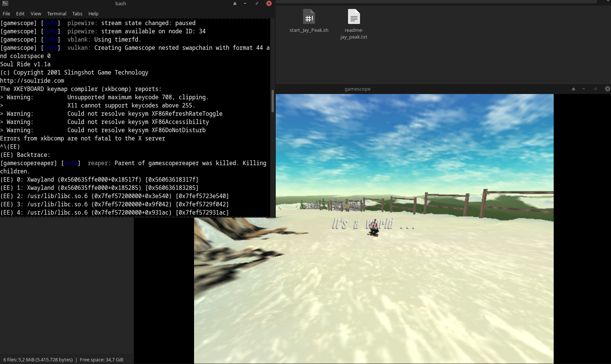Click "The XKEYBOARD keymap compiler" line
The image size is (611, 364).
81,89
